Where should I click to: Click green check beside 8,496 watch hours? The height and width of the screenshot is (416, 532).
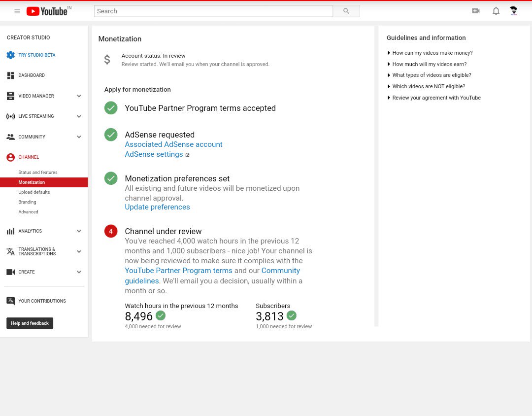(x=161, y=315)
